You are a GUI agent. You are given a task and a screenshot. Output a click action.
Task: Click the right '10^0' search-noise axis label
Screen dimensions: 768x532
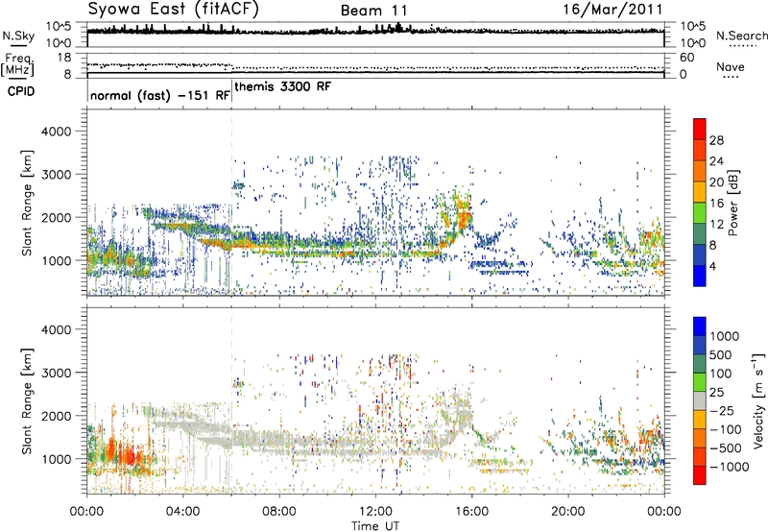(692, 43)
